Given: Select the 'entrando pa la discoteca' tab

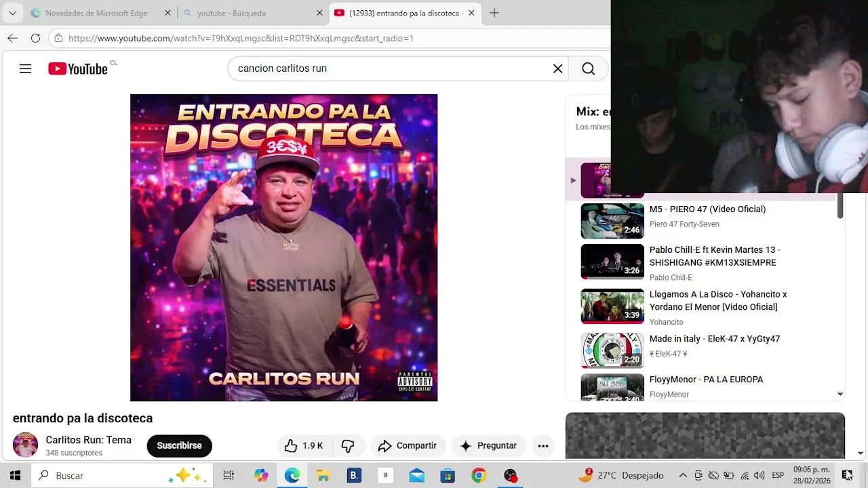Looking at the screenshot, I should 406,13.
